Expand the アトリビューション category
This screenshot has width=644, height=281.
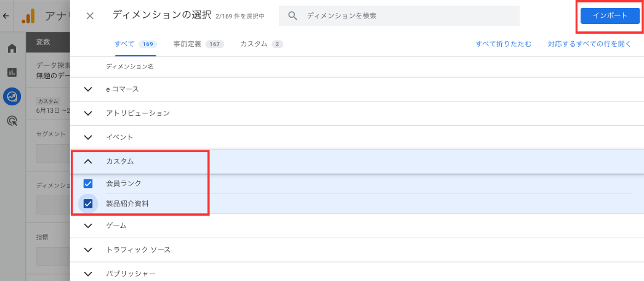point(88,113)
